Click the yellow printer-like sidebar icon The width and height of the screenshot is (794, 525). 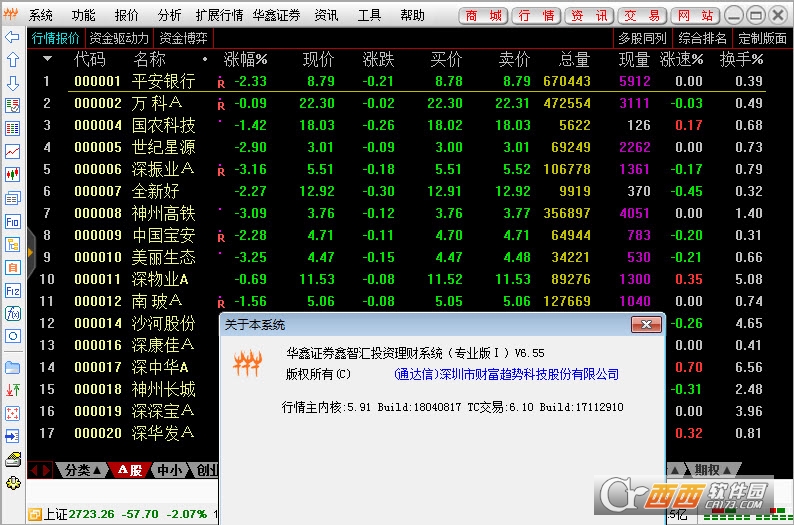pyautogui.click(x=12, y=459)
